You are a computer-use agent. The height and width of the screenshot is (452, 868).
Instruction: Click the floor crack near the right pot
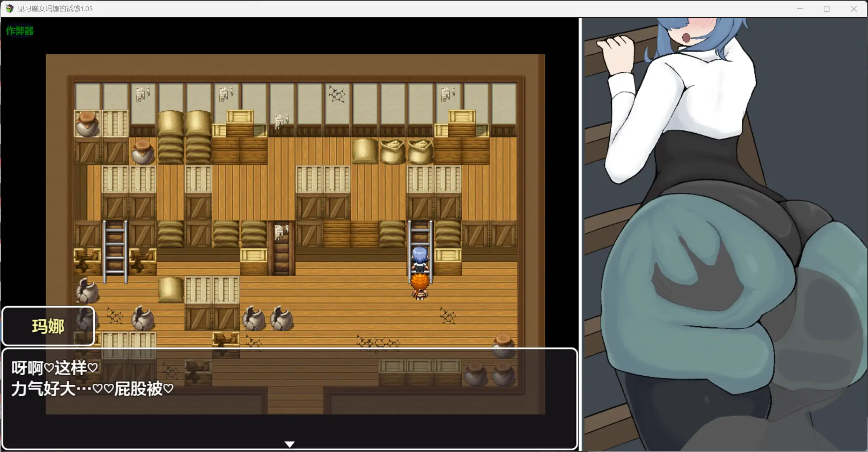[x=447, y=316]
